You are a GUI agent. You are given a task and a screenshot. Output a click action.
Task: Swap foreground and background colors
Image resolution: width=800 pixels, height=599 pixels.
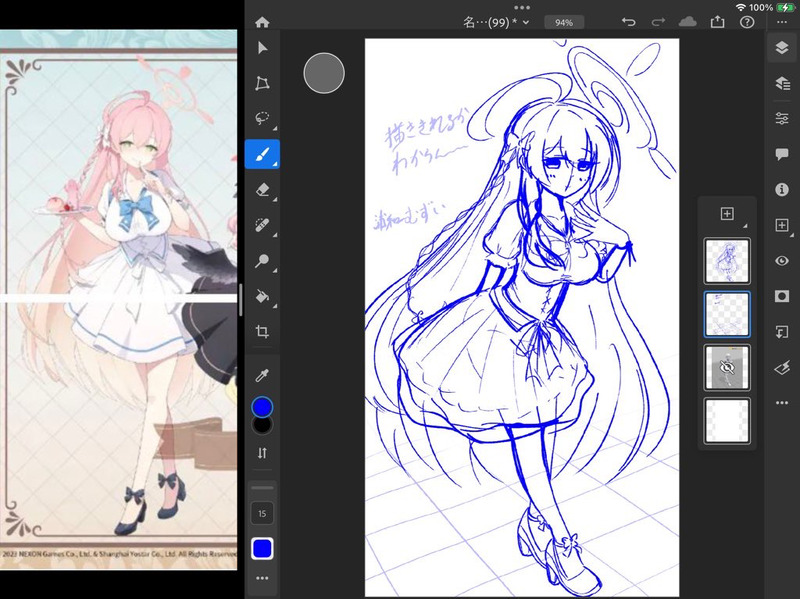(x=262, y=453)
